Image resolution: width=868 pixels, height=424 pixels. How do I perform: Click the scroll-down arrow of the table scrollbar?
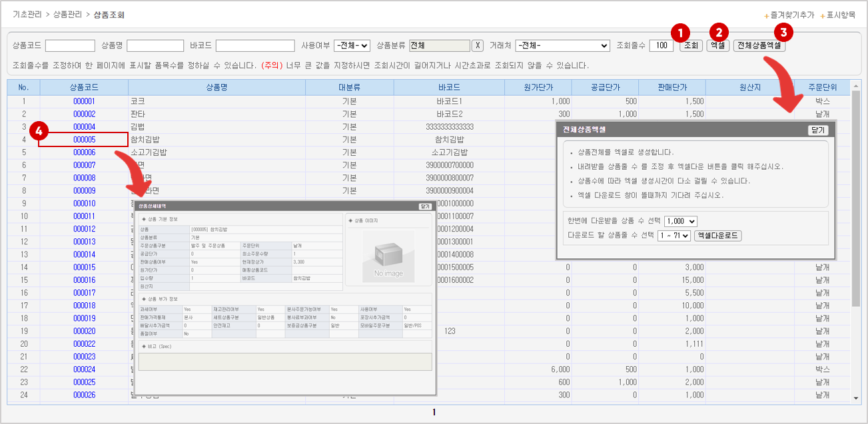[x=857, y=398]
